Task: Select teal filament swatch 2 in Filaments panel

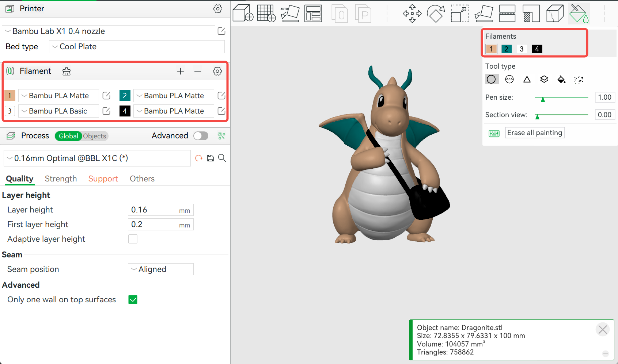Action: (x=506, y=49)
